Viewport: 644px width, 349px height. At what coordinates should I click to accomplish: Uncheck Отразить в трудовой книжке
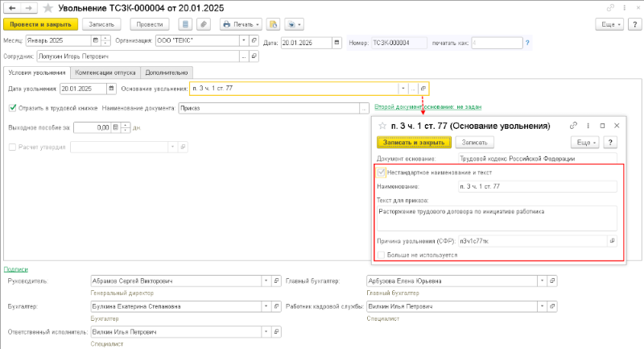point(13,108)
